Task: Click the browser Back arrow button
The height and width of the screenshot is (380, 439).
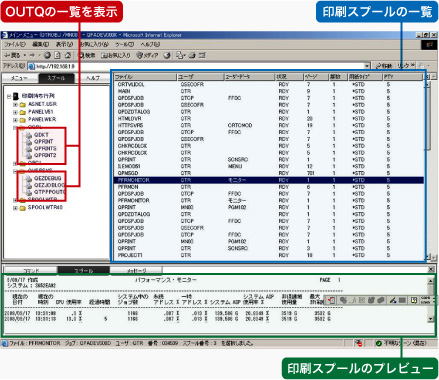Action: pyautogui.click(x=13, y=55)
